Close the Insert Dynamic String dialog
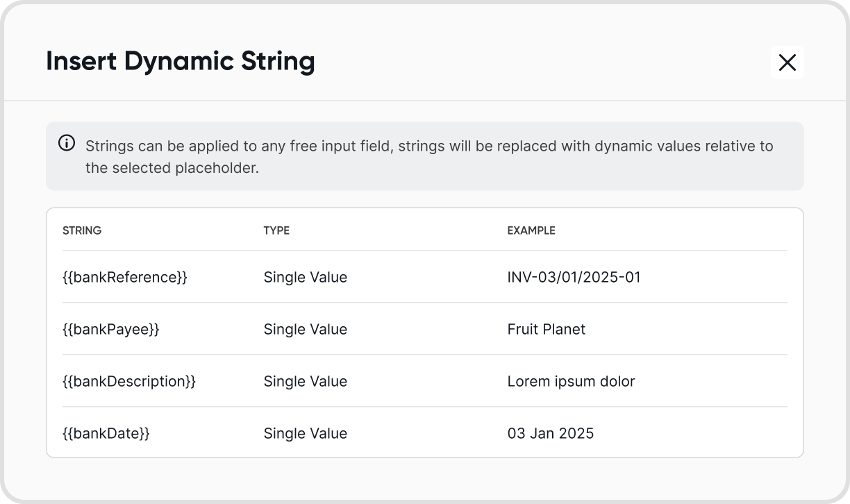This screenshot has width=850, height=504. coord(787,62)
